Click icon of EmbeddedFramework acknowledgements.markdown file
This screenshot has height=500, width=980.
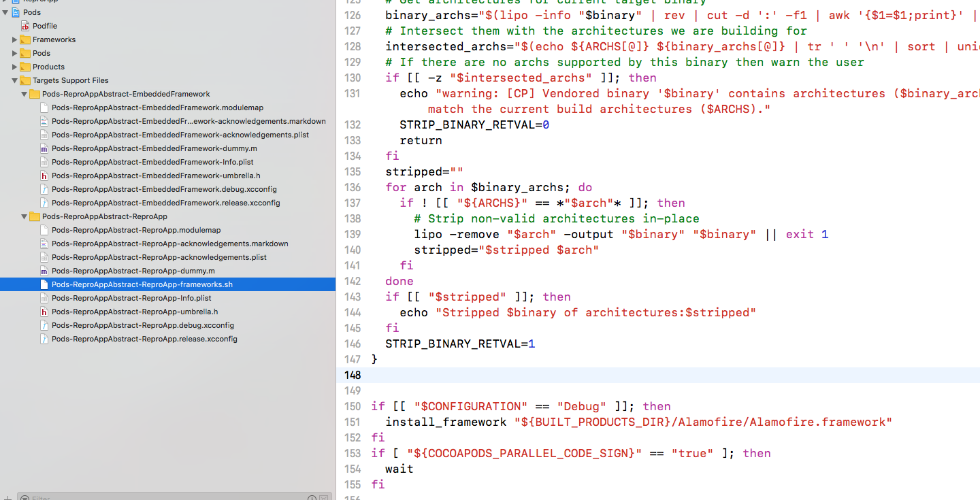tap(44, 121)
